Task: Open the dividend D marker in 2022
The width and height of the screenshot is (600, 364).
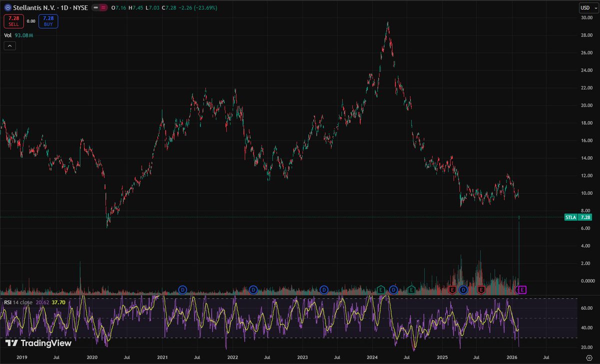Action: [x=253, y=289]
